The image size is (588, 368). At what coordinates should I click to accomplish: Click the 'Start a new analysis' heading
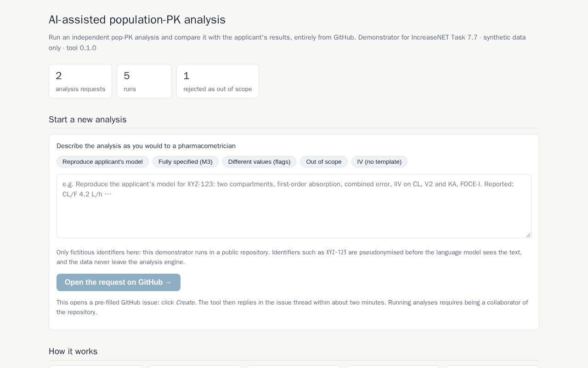[88, 120]
